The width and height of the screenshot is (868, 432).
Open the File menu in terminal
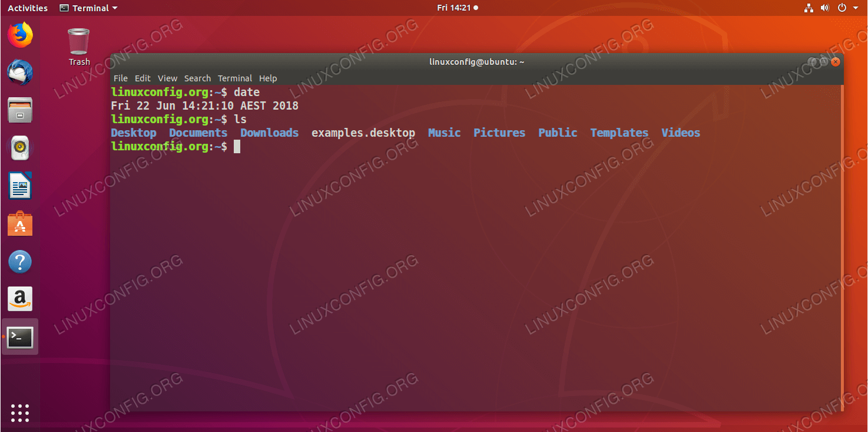point(120,78)
